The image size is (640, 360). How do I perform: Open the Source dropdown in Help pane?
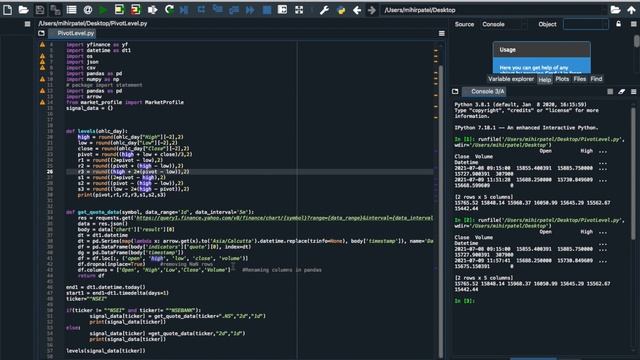coord(504,24)
